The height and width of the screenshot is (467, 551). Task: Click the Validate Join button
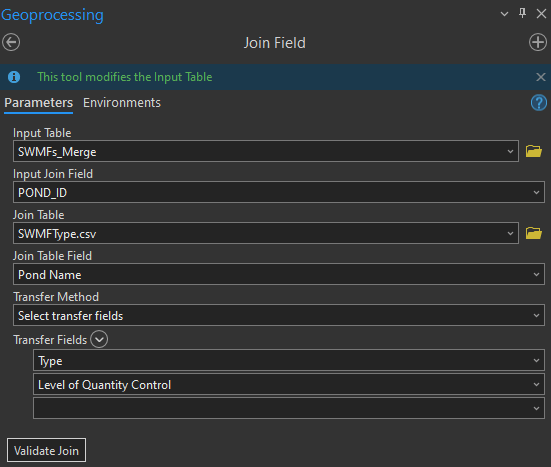point(46,450)
